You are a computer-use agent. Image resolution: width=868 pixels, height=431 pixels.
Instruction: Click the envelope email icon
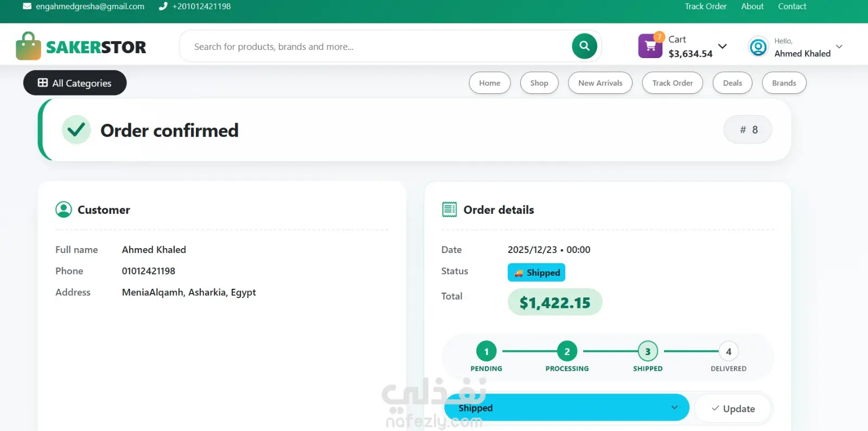pyautogui.click(x=27, y=7)
